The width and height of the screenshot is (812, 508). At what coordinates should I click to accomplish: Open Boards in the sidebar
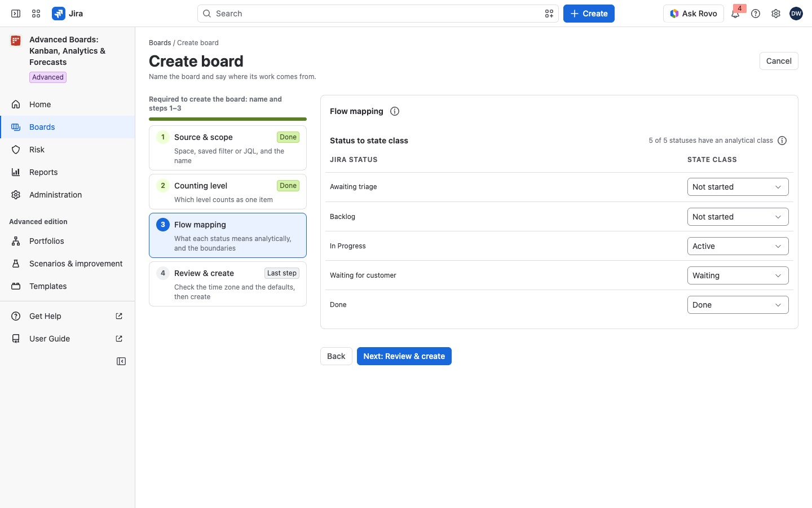(x=68, y=127)
